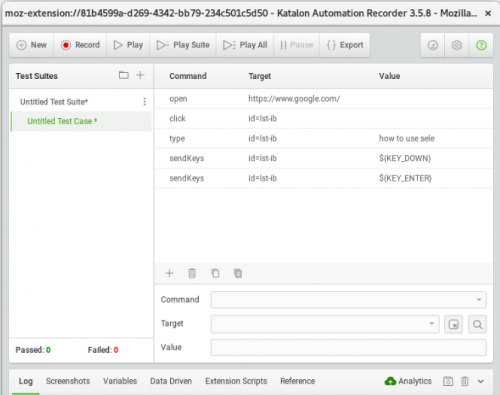Image resolution: width=500 pixels, height=395 pixels.
Task: Click the Target column header
Action: click(x=259, y=76)
